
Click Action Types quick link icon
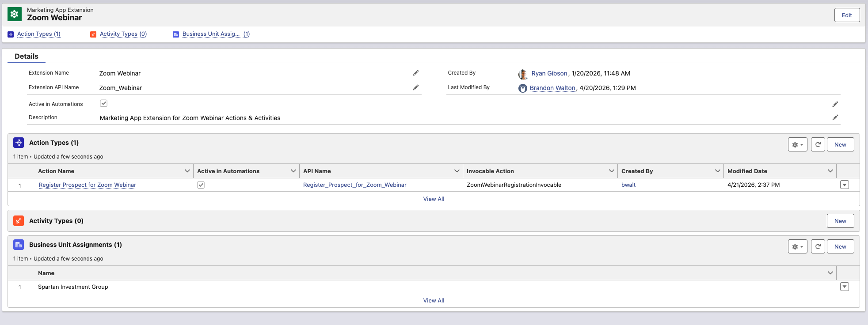11,34
